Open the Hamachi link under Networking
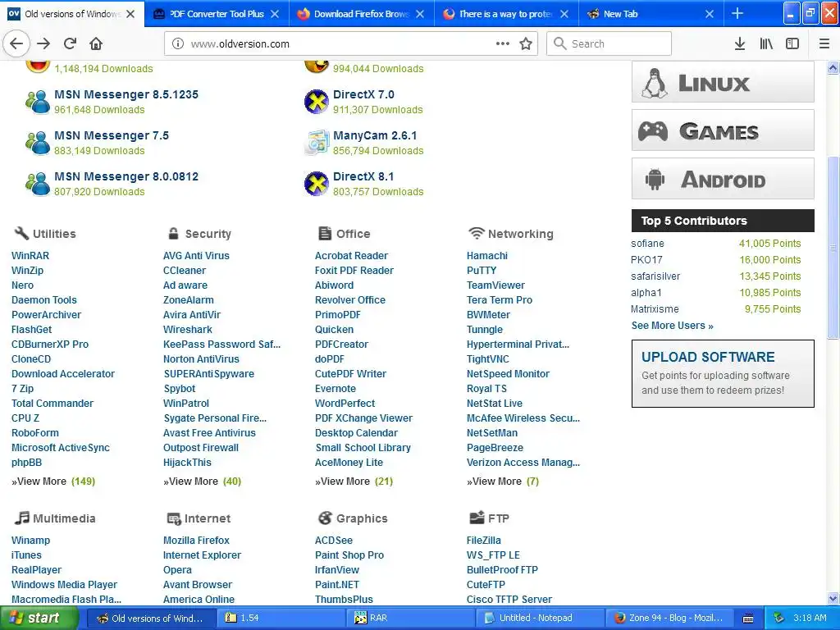Screen dimensions: 840x630 pyautogui.click(x=487, y=256)
